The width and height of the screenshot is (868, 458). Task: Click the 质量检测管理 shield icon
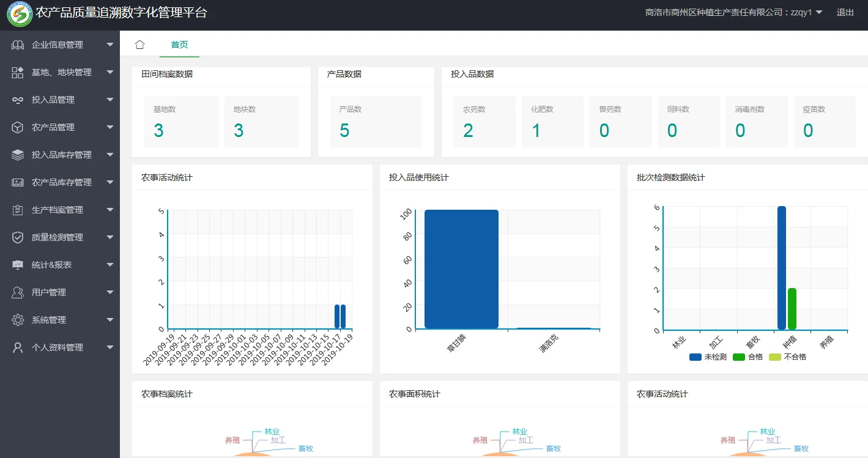pyautogui.click(x=18, y=237)
